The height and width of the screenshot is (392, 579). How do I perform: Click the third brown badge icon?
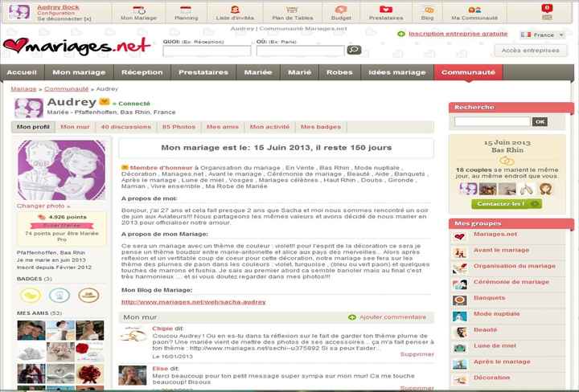coord(88,296)
